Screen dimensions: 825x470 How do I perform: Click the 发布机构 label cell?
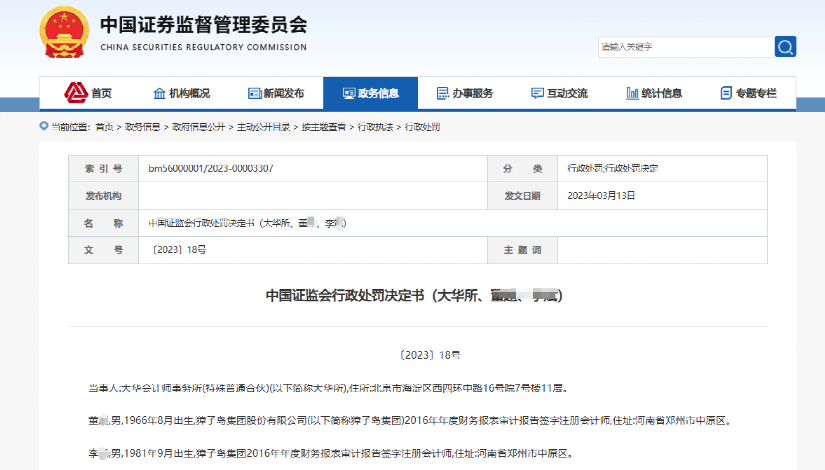[104, 196]
